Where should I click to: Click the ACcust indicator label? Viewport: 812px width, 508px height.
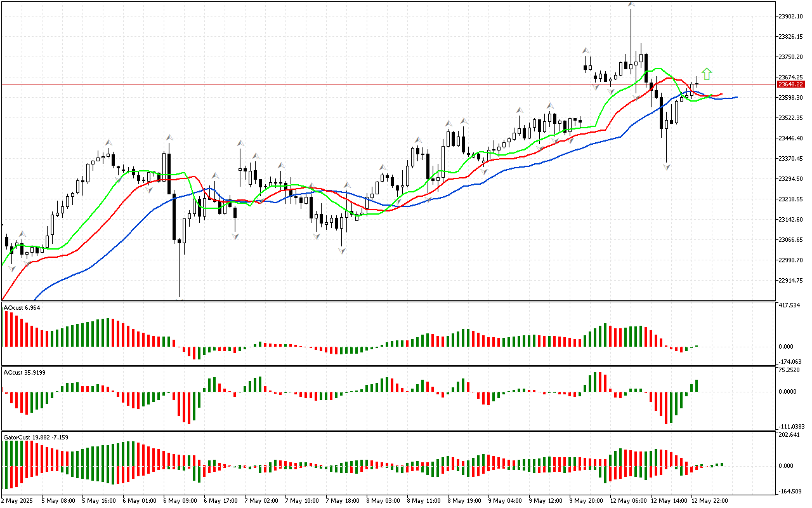22,372
